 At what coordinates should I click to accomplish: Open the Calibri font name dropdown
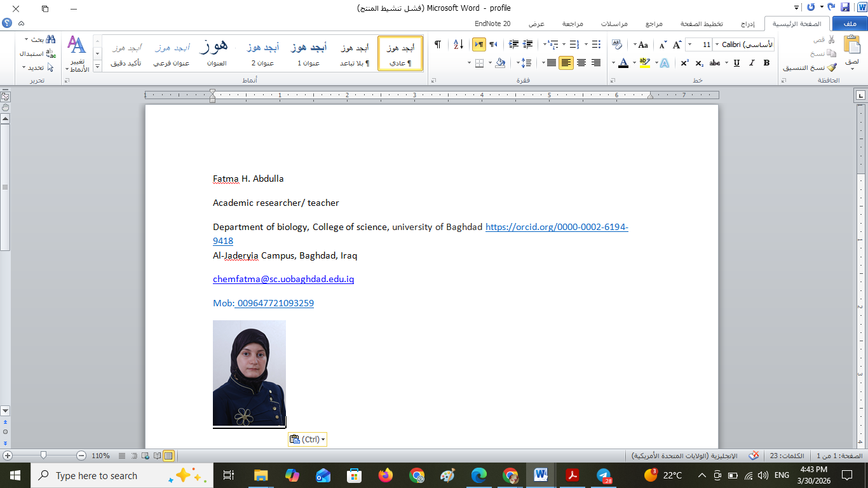point(717,44)
